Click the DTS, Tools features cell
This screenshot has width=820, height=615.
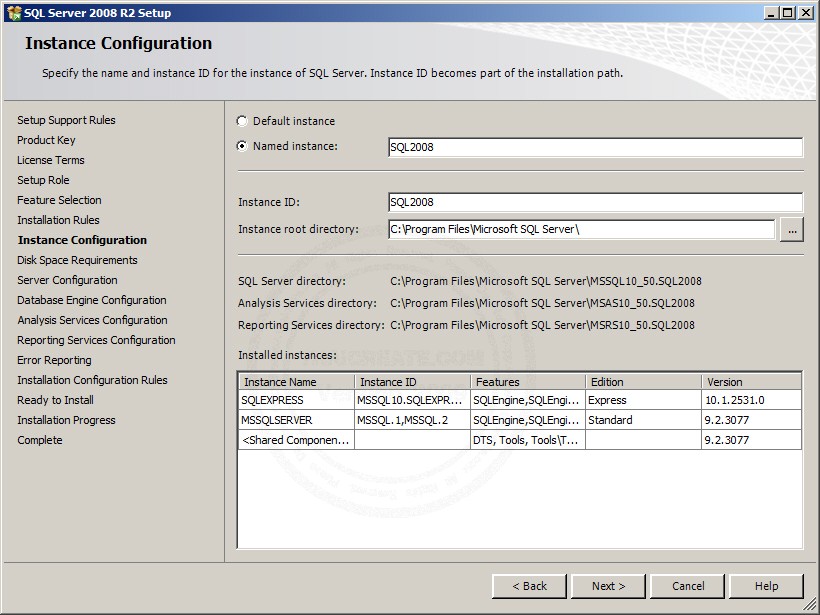[528, 440]
